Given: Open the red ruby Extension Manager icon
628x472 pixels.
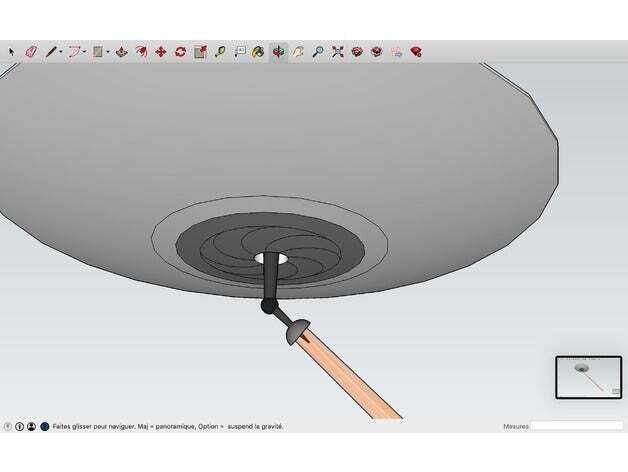Looking at the screenshot, I should point(416,52).
